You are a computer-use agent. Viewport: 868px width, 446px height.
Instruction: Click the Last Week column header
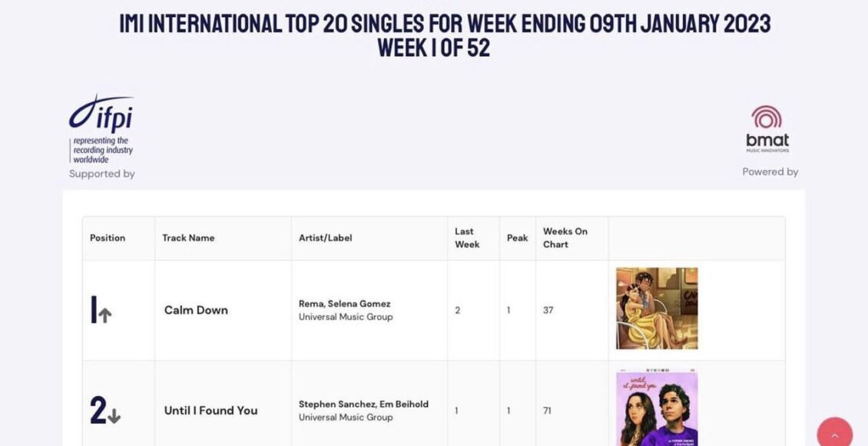click(x=467, y=238)
